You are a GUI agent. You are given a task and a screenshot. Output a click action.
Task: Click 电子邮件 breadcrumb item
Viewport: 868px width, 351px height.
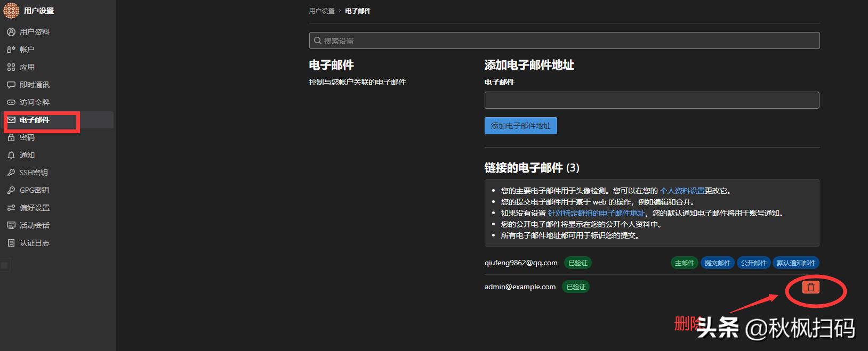[358, 11]
